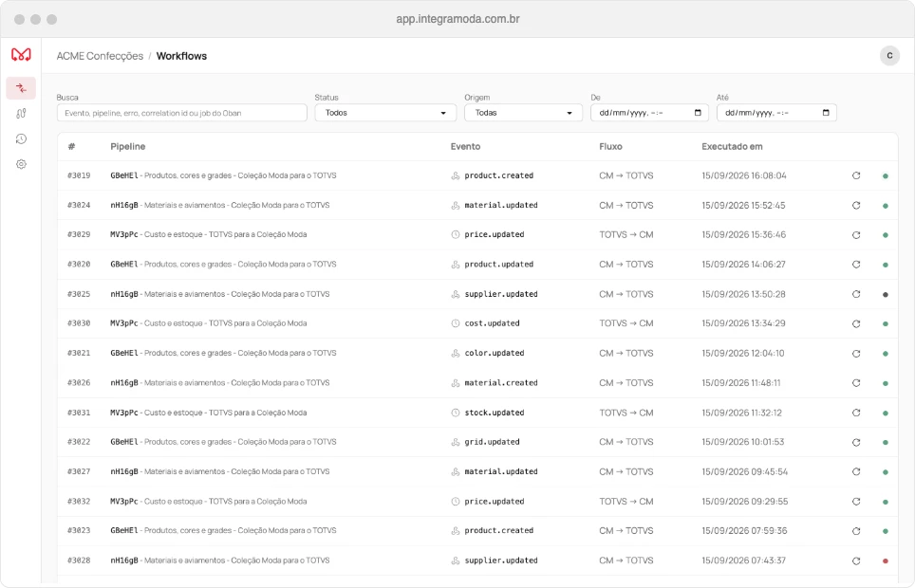Open row #3019 pipeline GBeHEl
The height and width of the screenshot is (588, 915).
pos(223,175)
